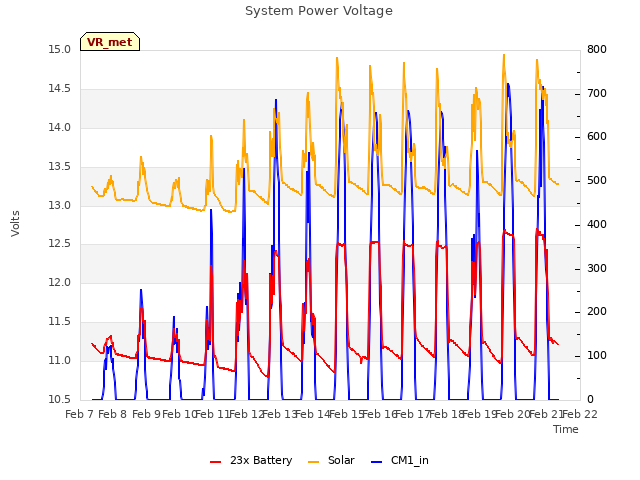Click the 200 right axis tick label

click(x=597, y=311)
